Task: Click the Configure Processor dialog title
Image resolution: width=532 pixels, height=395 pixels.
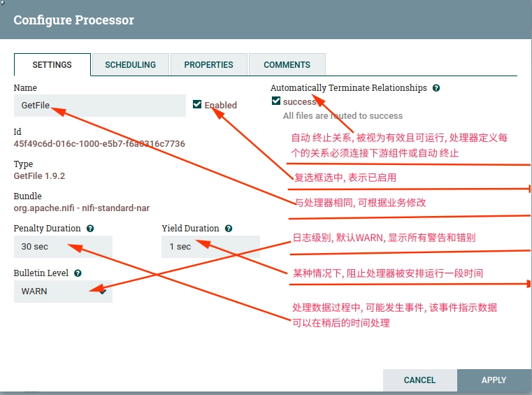Action: pyautogui.click(x=73, y=20)
